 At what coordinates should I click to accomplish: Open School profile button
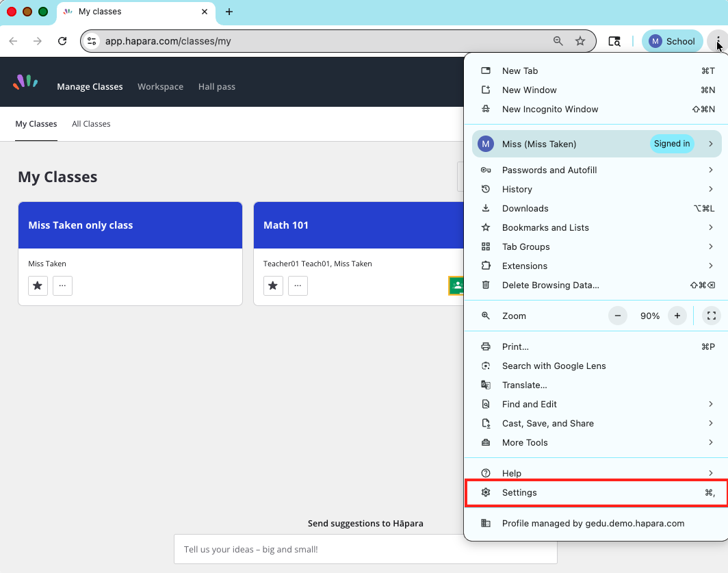point(673,41)
